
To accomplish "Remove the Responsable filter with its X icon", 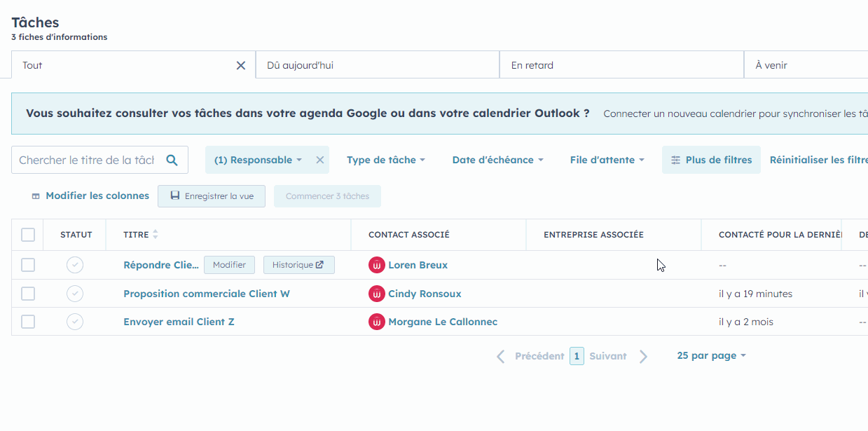I will click(x=319, y=159).
